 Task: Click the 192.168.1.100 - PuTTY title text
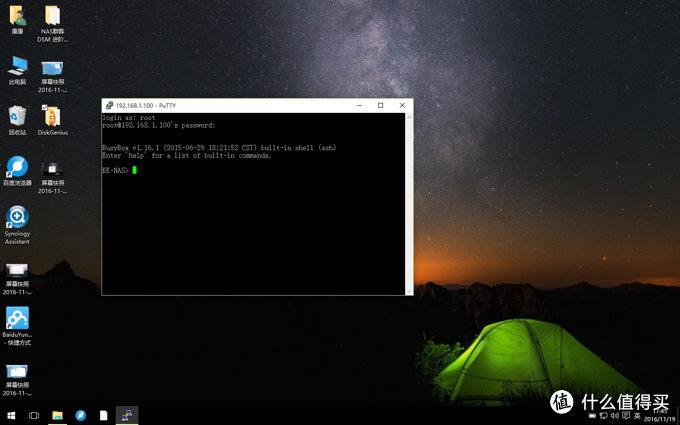(146, 105)
